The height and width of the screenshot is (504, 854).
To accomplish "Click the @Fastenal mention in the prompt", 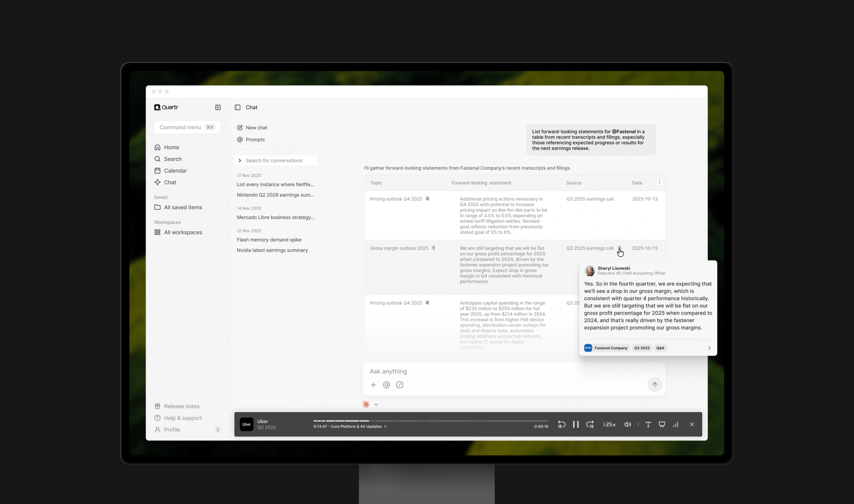I will (624, 132).
